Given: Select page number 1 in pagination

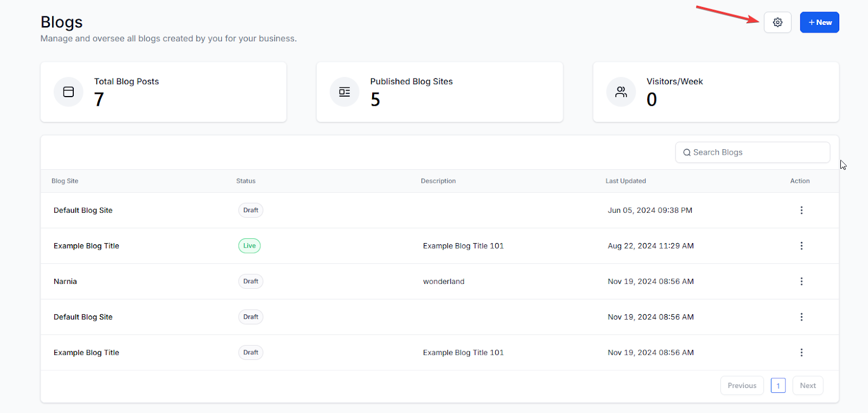Looking at the screenshot, I should (x=778, y=385).
